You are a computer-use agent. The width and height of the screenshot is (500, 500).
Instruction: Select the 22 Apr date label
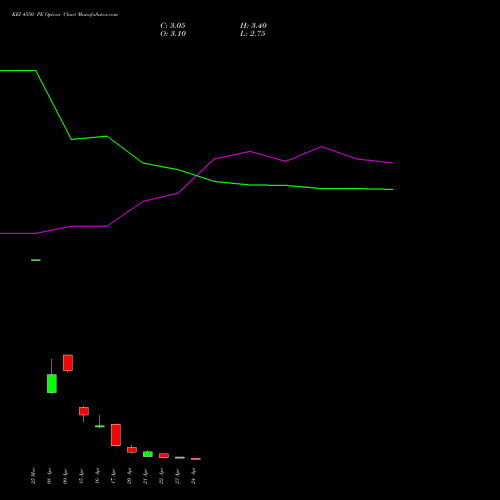[x=161, y=476]
